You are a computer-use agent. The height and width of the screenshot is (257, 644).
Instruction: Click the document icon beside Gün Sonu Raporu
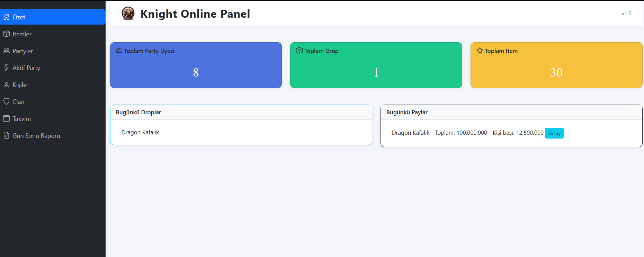tap(6, 135)
